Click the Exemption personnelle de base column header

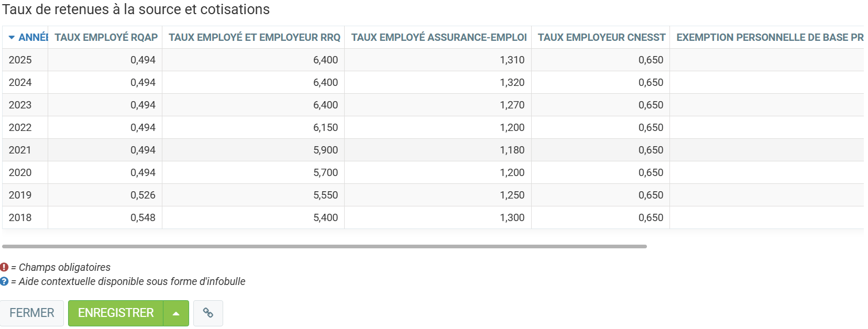pos(769,38)
